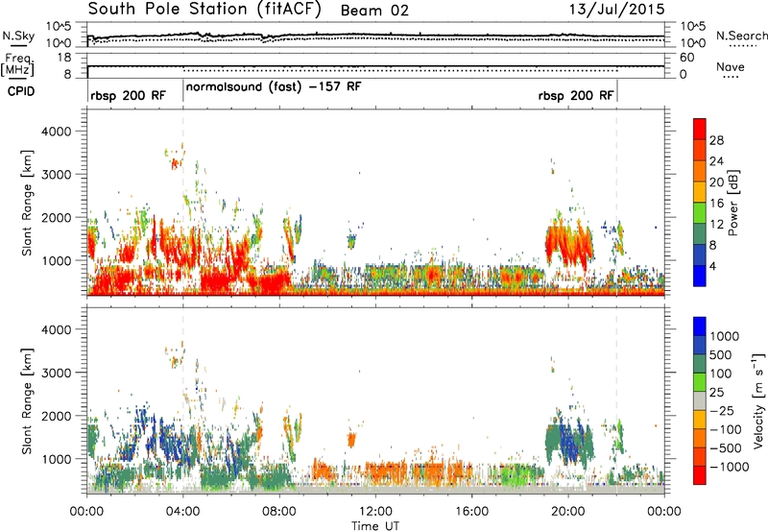Viewport: 768px width, 532px height.
Task: Click 'normalsound (fast) -157 RF' CPID text
Action: (274, 87)
